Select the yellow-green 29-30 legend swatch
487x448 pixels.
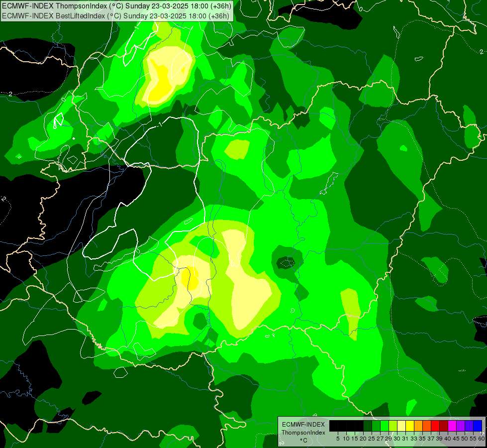pos(393,426)
